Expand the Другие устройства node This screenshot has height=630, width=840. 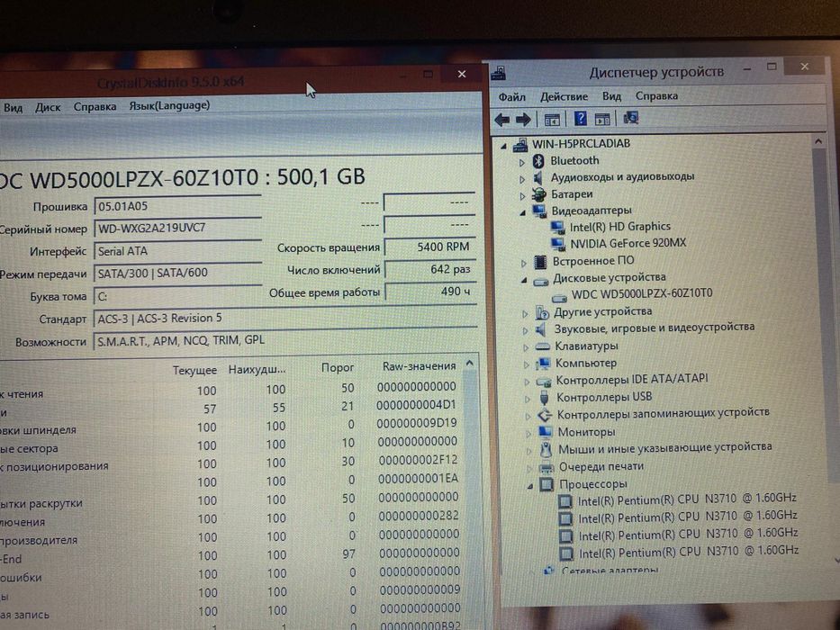pyautogui.click(x=525, y=314)
